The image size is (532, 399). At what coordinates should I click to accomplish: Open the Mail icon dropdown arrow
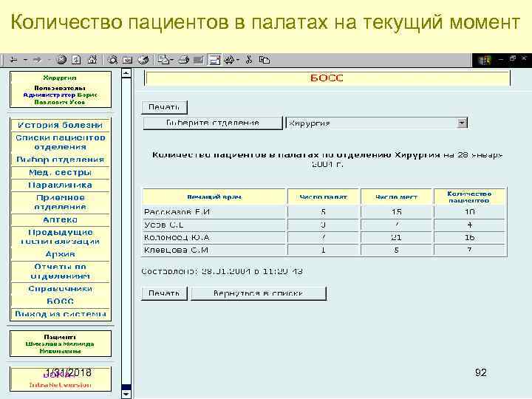pos(171,60)
